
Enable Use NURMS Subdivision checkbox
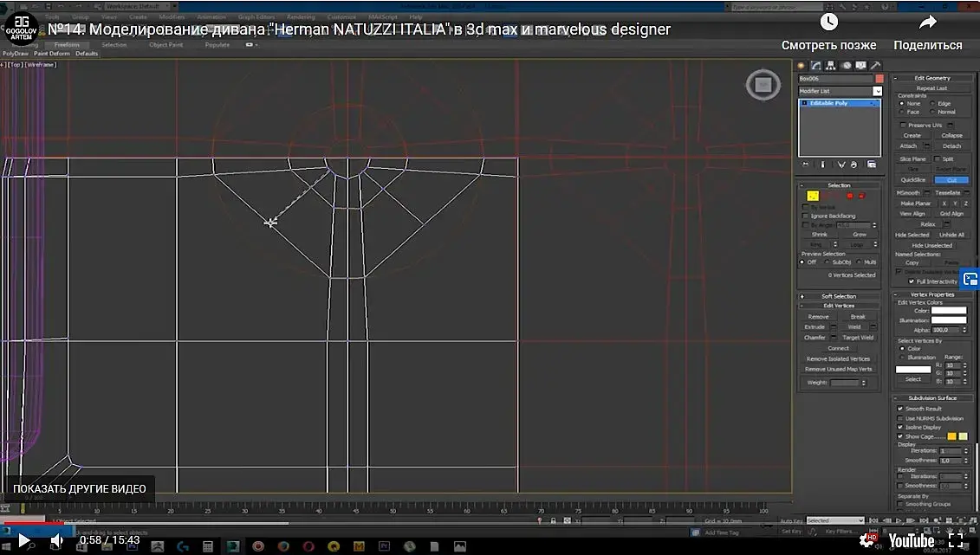point(900,418)
